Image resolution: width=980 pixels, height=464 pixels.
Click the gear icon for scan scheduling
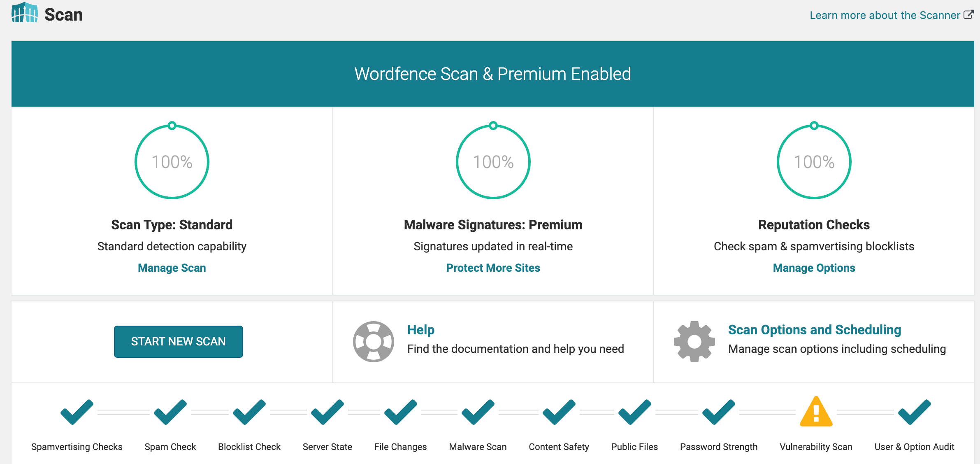point(695,341)
